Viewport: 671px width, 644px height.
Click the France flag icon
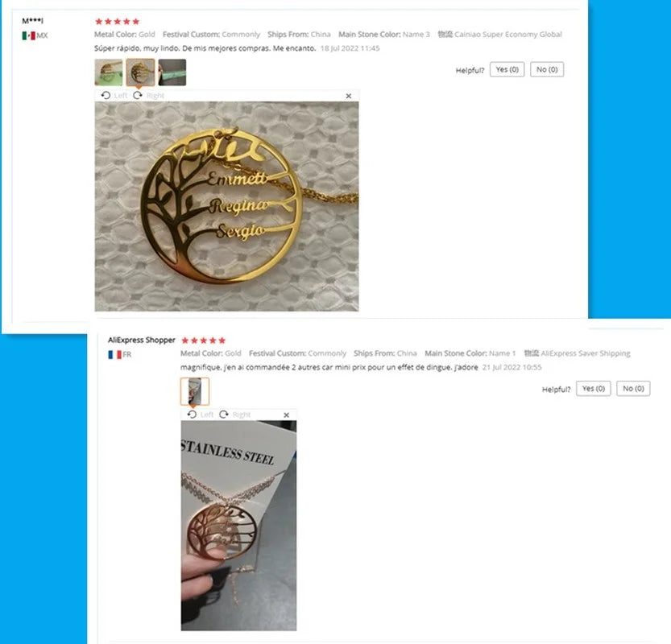pyautogui.click(x=114, y=354)
